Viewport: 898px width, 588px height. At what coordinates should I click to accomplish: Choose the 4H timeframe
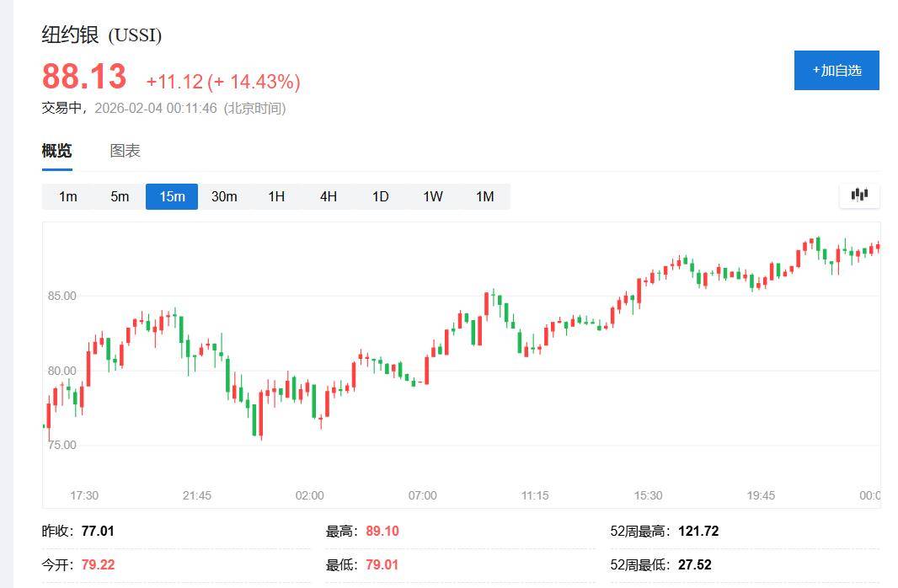329,196
